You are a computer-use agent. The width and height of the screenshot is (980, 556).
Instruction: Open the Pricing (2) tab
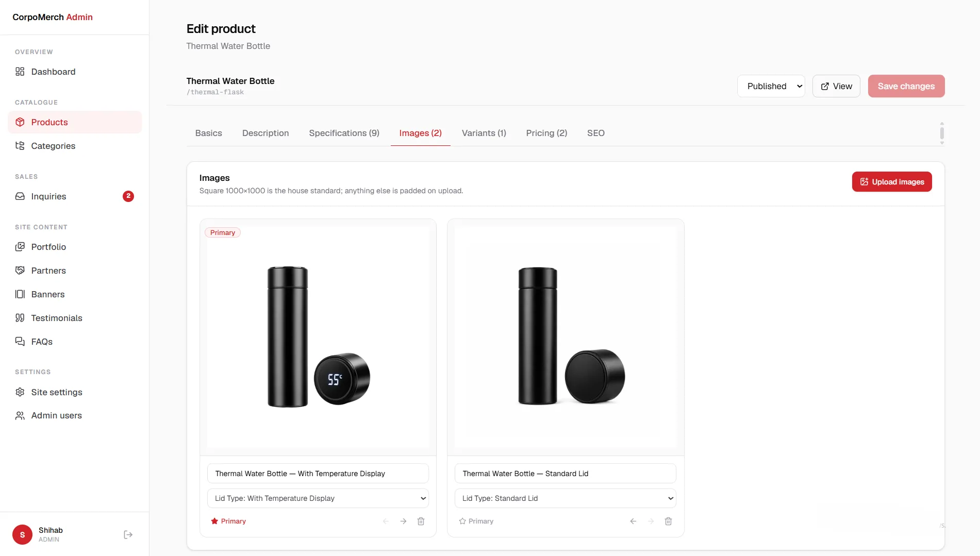pos(546,133)
